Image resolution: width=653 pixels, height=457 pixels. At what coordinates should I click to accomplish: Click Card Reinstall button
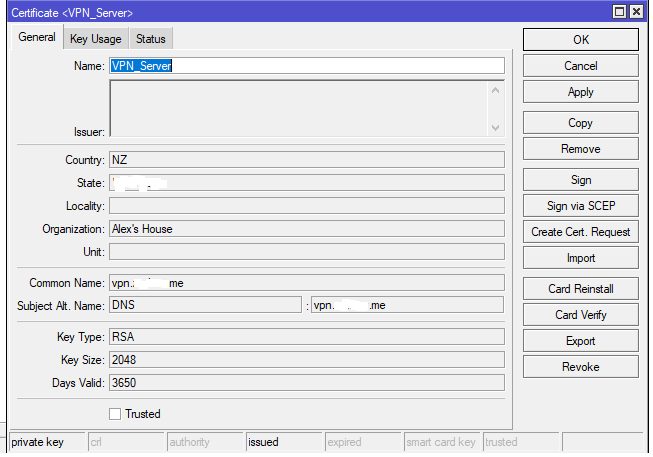click(581, 289)
